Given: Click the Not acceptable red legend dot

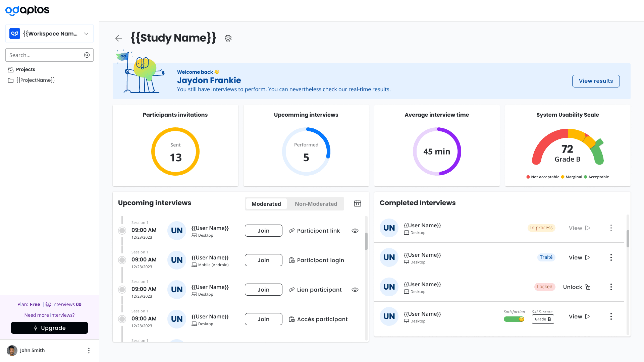Looking at the screenshot, I should coord(528,177).
